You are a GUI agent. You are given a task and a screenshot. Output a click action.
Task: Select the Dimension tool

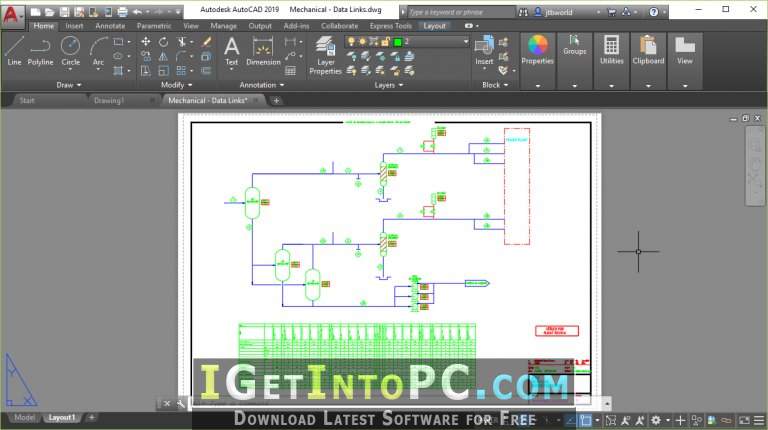point(263,51)
